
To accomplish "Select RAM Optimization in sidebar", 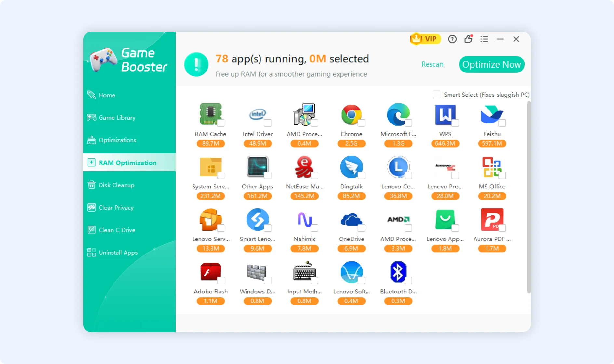I will [129, 162].
